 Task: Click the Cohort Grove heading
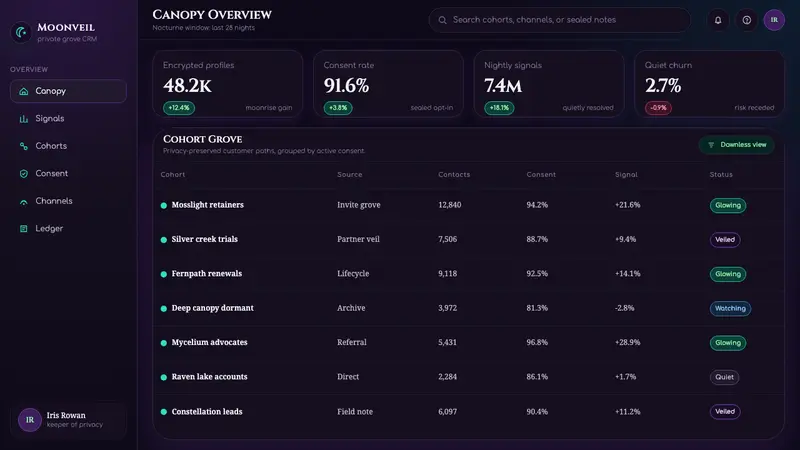203,139
